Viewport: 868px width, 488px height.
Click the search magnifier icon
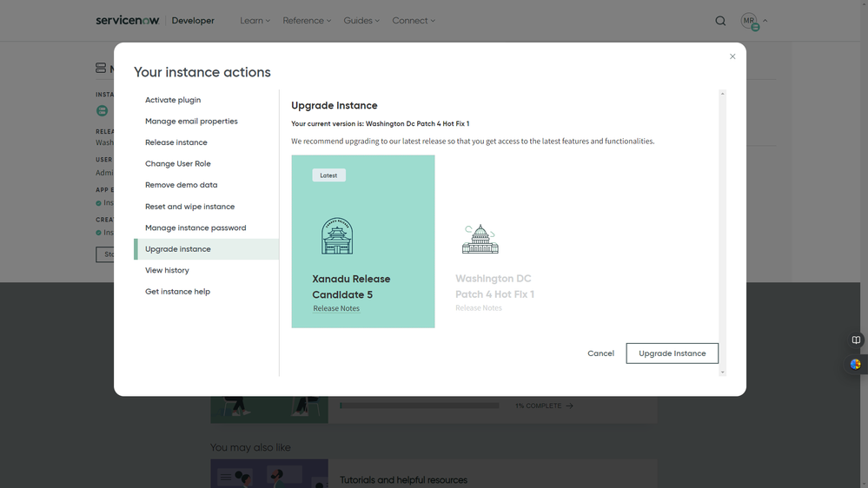720,21
